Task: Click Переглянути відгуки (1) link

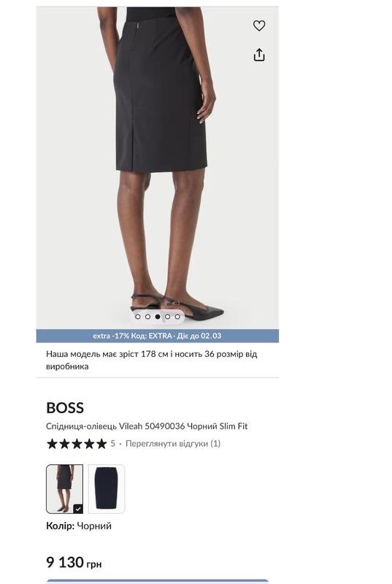Action: [173, 444]
